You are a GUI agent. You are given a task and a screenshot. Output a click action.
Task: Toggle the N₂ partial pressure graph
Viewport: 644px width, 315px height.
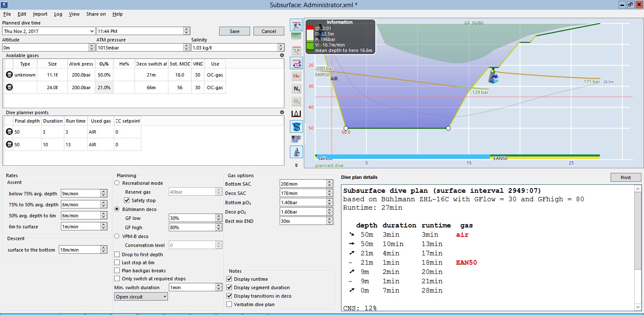coord(296,89)
